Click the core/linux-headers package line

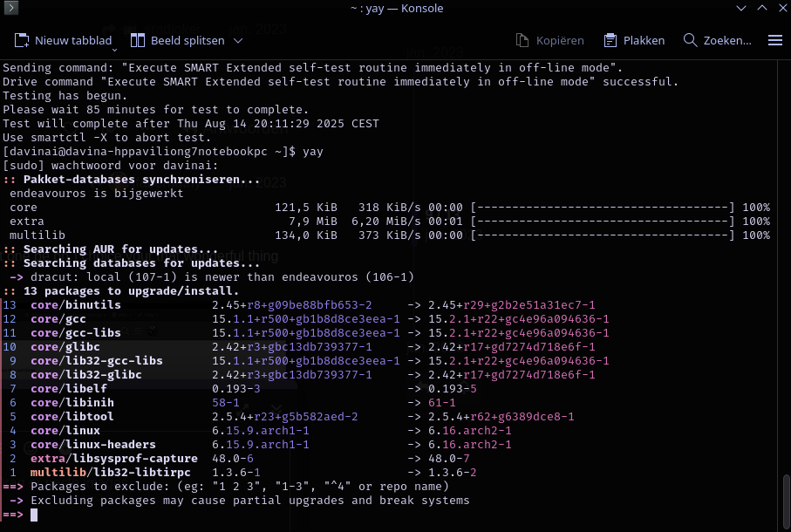click(x=83, y=445)
